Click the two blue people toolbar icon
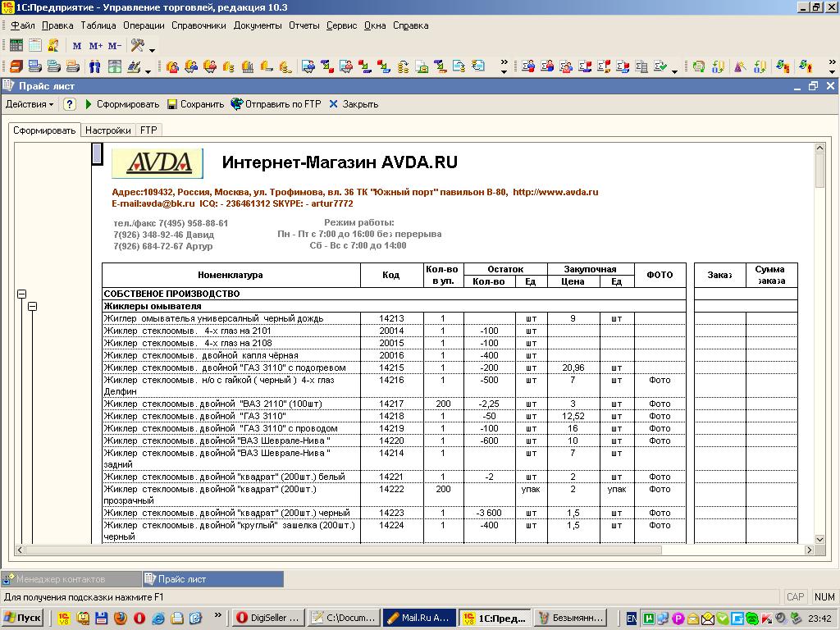 (95, 66)
